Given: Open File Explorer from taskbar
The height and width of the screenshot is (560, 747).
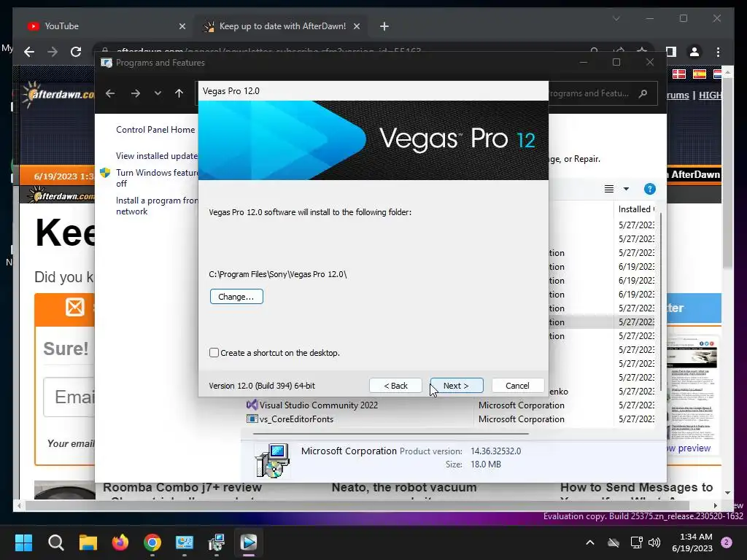Looking at the screenshot, I should coord(88,542).
